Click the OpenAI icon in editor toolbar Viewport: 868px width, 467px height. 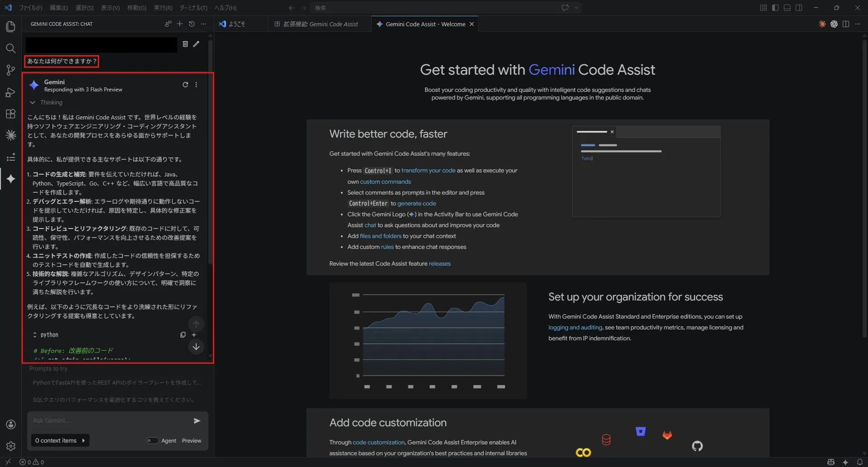834,24
